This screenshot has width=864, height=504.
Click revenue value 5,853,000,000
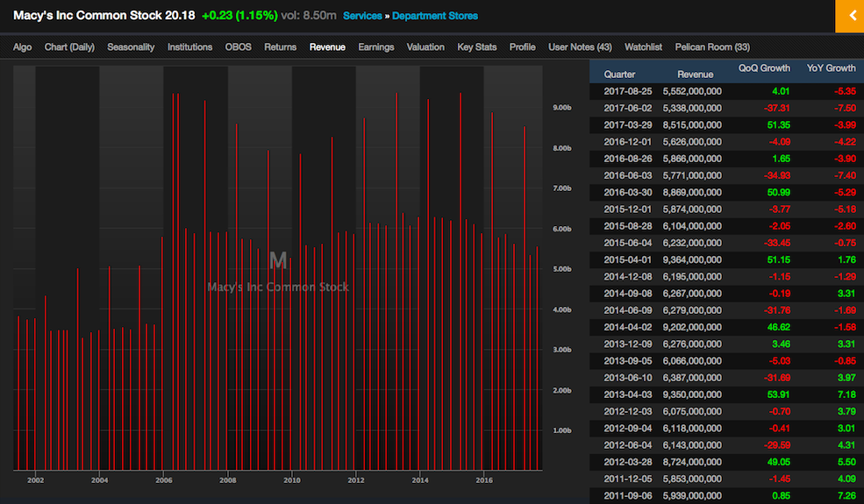click(x=692, y=479)
